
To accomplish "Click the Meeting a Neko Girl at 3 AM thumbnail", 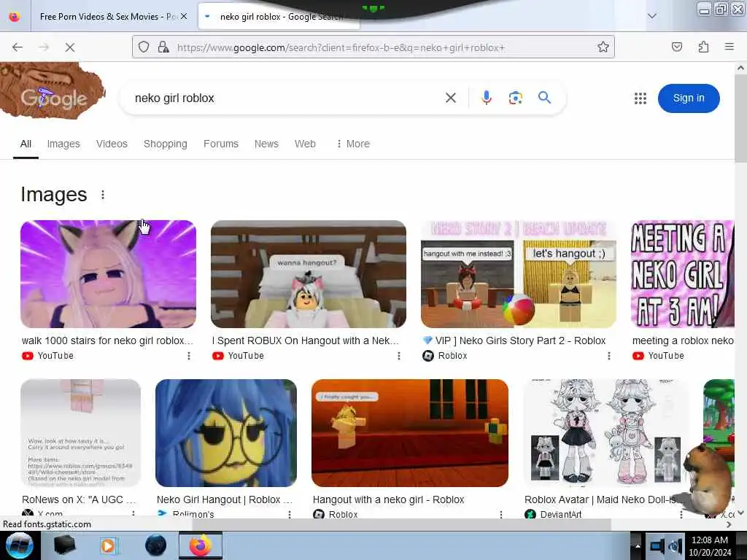I will [x=682, y=274].
